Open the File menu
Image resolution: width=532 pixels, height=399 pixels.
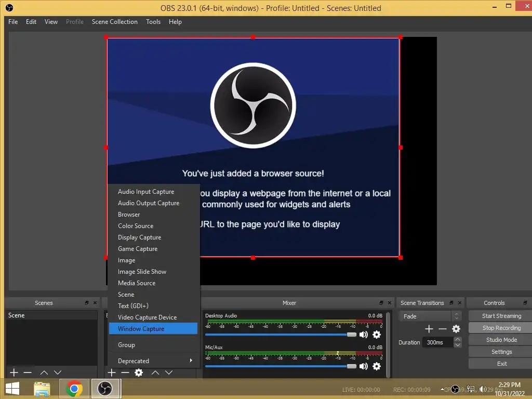click(13, 22)
